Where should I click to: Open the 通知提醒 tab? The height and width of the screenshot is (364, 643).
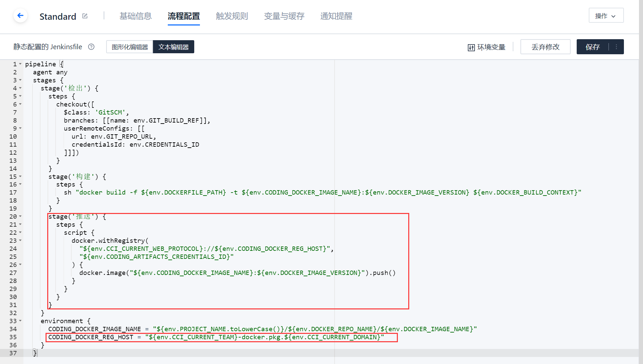[x=336, y=16]
